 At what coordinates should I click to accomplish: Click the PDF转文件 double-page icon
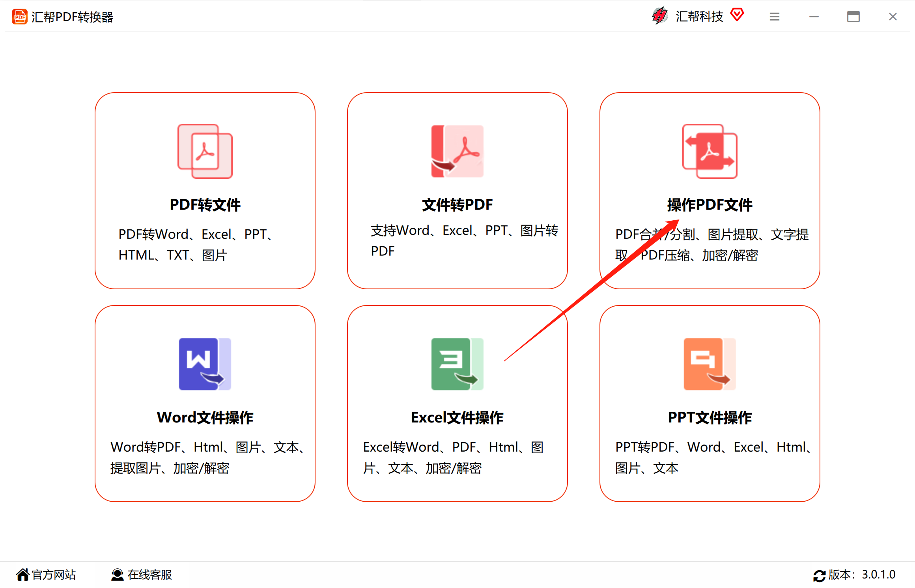coord(205,151)
